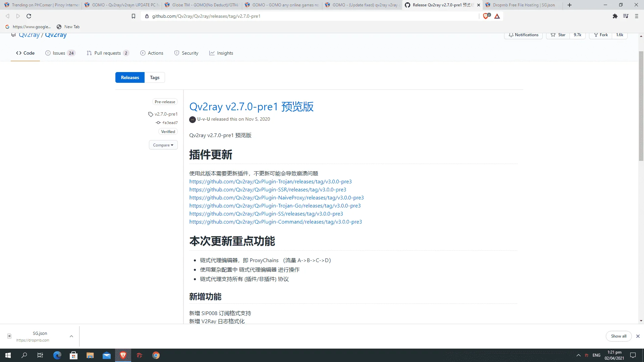Open Task View on taskbar
Viewport: 644px width, 362px height.
pyautogui.click(x=40, y=355)
